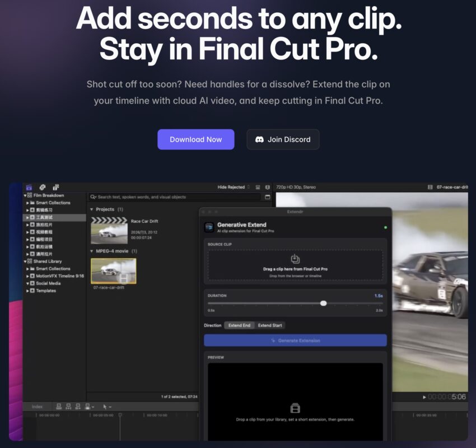Click the green status dot in Extendr
The height and width of the screenshot is (448, 476).
(x=385, y=227)
